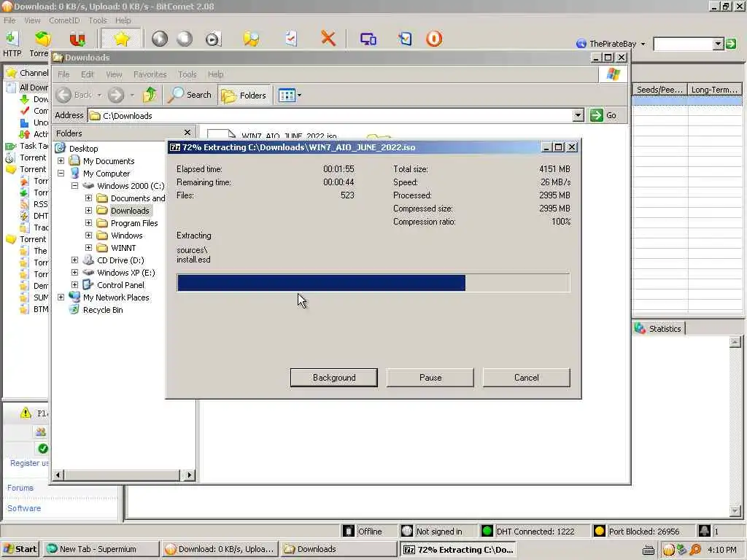Expand the Documents and Settings folder node
This screenshot has width=747, height=560.
point(88,198)
